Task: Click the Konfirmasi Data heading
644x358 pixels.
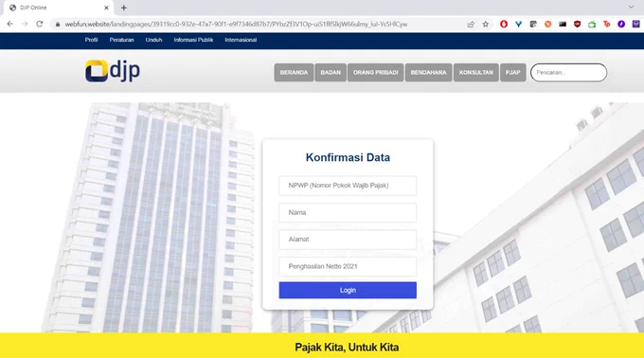Action: [348, 157]
